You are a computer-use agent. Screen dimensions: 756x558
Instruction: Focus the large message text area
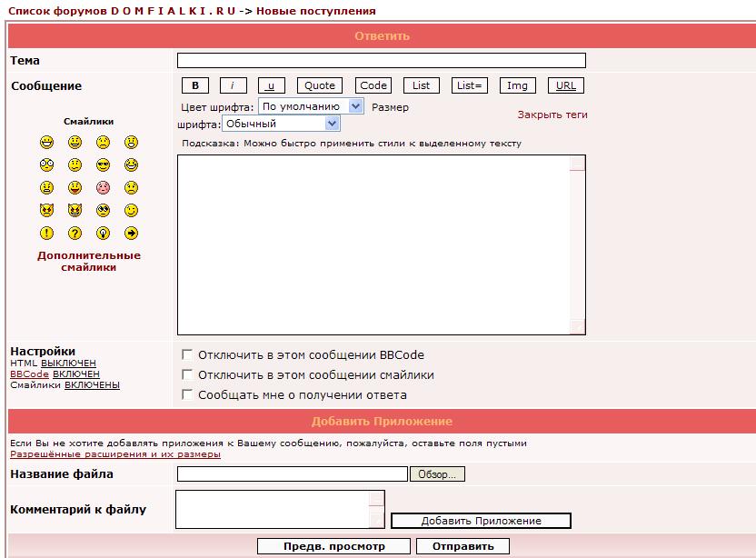coord(382,244)
